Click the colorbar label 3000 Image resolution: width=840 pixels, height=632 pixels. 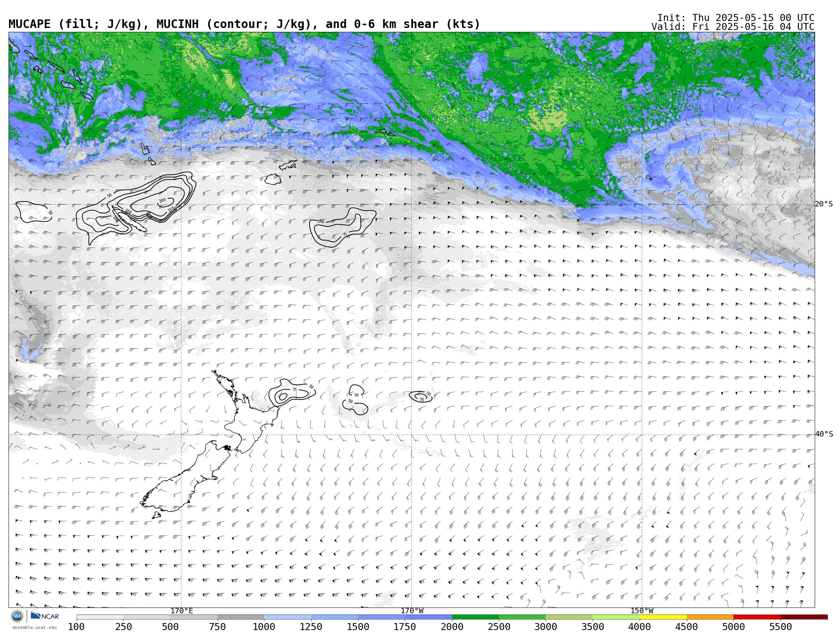pos(546,627)
